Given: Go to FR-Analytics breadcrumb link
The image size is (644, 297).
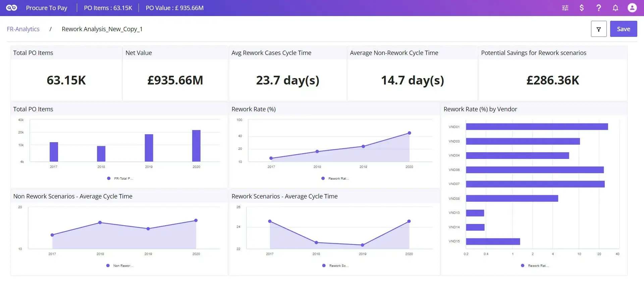Looking at the screenshot, I should (23, 29).
